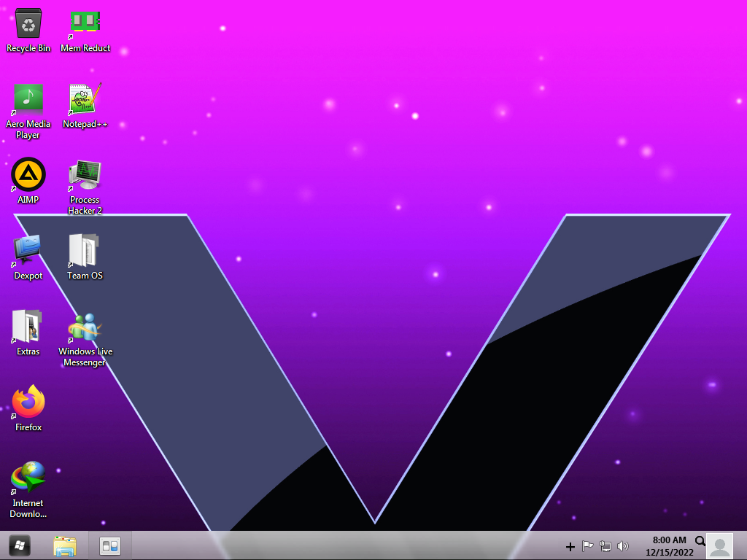Select the AIMP player icon
This screenshot has width=747, height=560.
[x=28, y=181]
